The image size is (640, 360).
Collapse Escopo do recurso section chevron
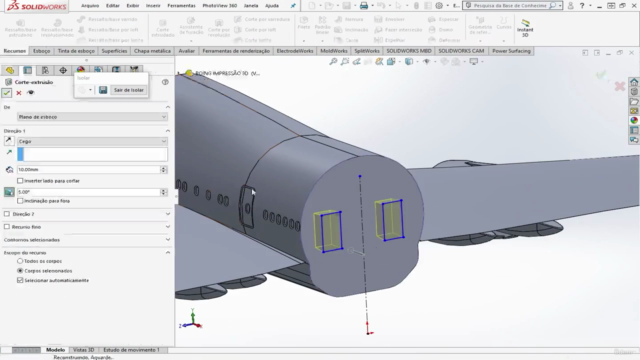pos(168,253)
